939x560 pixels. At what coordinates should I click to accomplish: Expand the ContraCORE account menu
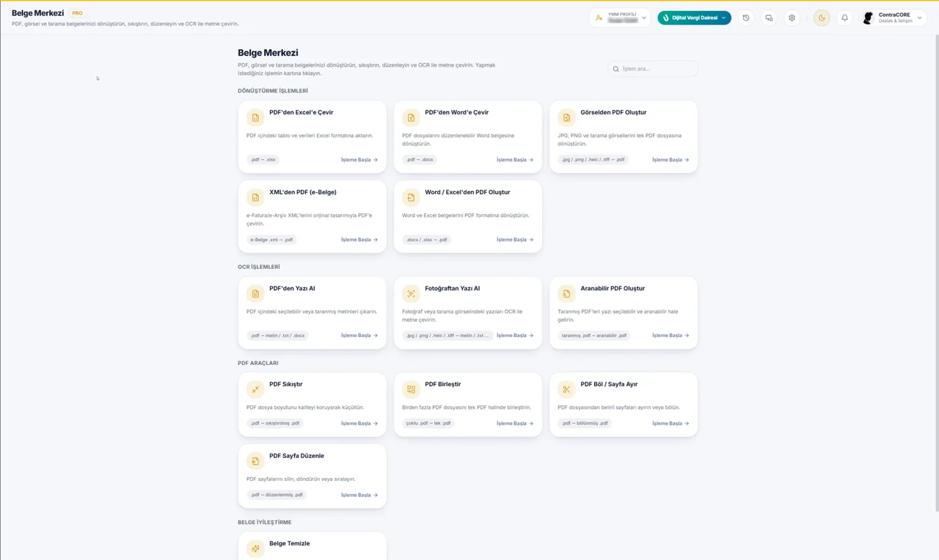click(893, 18)
